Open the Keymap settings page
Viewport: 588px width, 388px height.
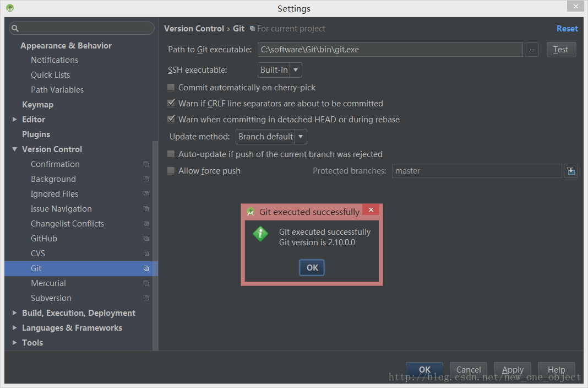(x=37, y=105)
